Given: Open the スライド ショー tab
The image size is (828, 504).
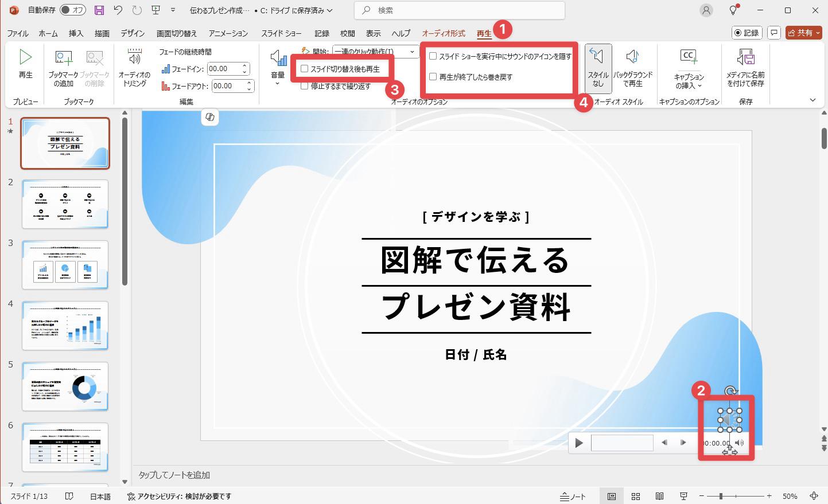Looking at the screenshot, I should point(281,33).
